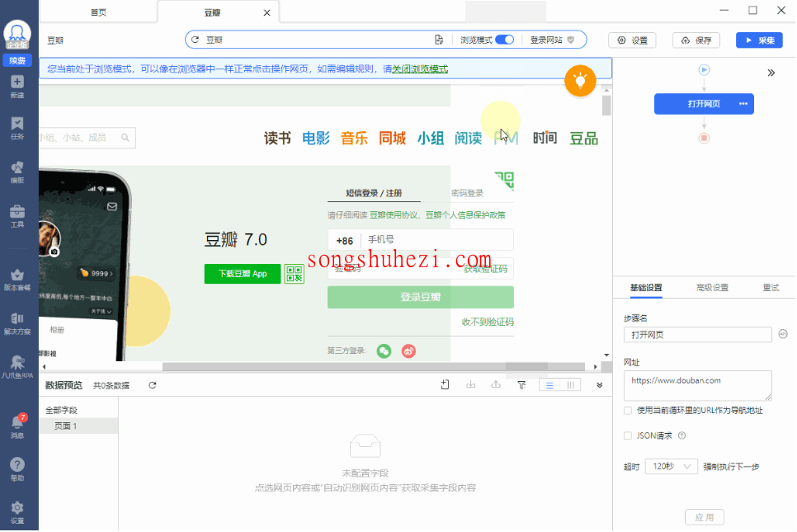Open the 打开网页 step three-dots menu
Screen dimensions: 797x532
click(743, 104)
